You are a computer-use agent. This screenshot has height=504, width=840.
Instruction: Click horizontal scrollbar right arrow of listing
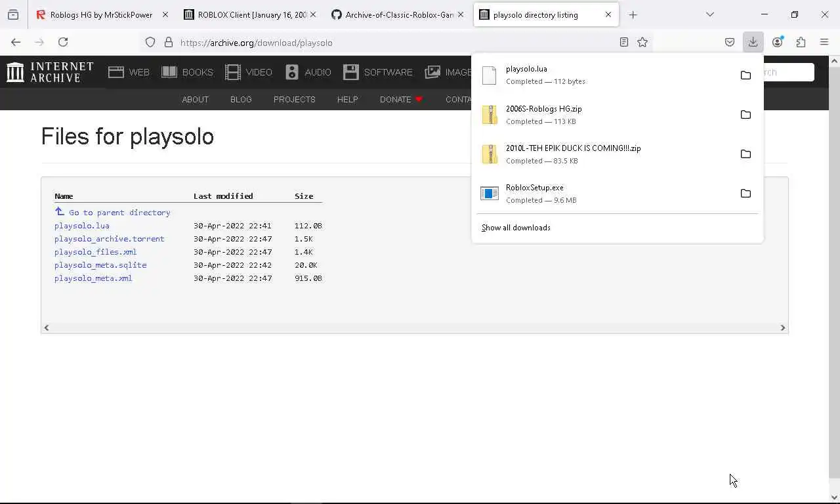(782, 327)
